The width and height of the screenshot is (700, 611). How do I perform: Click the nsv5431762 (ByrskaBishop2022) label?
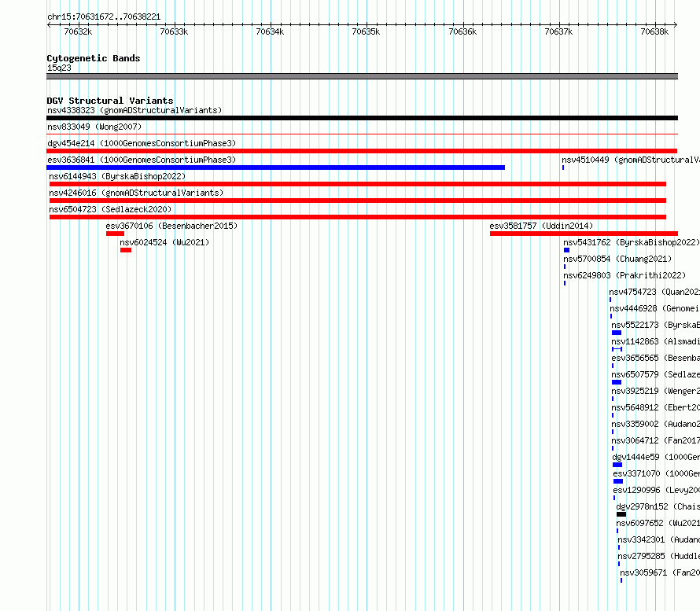pyautogui.click(x=632, y=242)
